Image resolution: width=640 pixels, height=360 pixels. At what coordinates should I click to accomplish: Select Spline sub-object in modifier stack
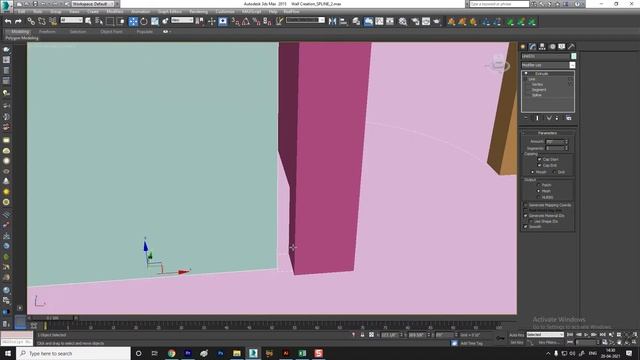pyautogui.click(x=537, y=95)
